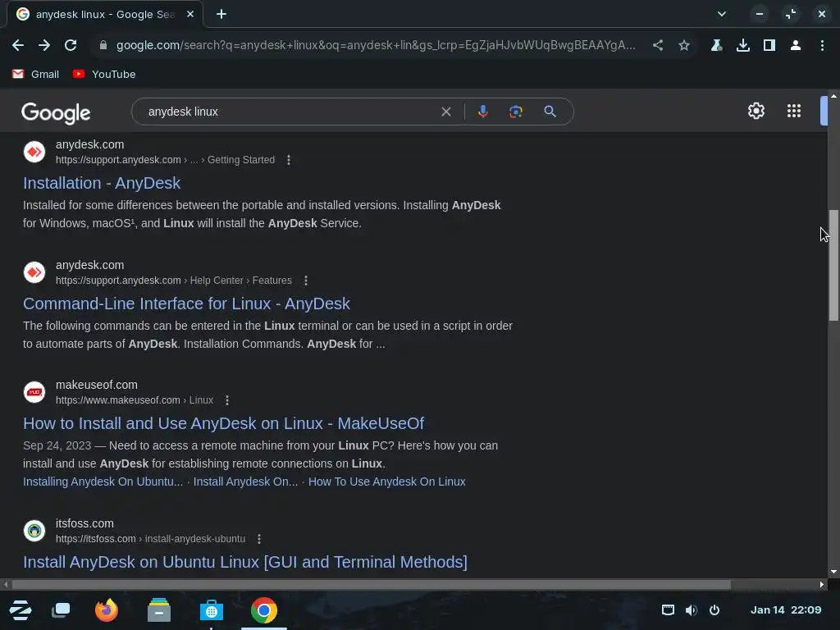
Task: Open Command-Line Interface for Linux result
Action: pos(186,304)
